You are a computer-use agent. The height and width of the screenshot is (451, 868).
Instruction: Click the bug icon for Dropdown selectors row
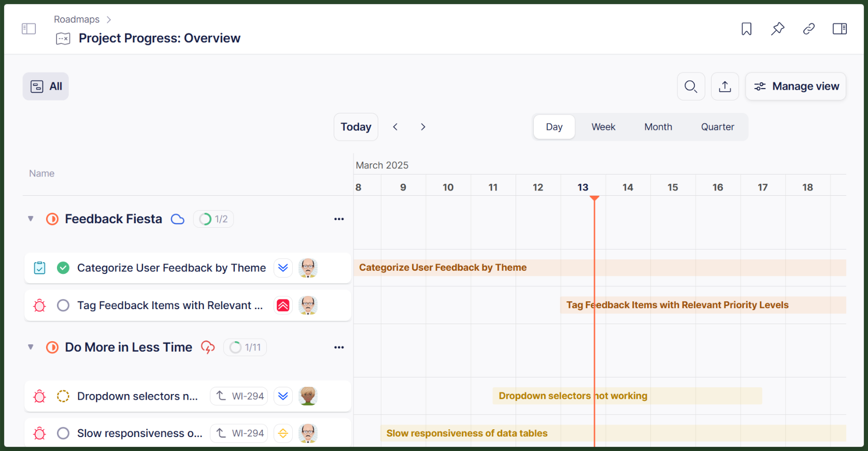pos(39,397)
